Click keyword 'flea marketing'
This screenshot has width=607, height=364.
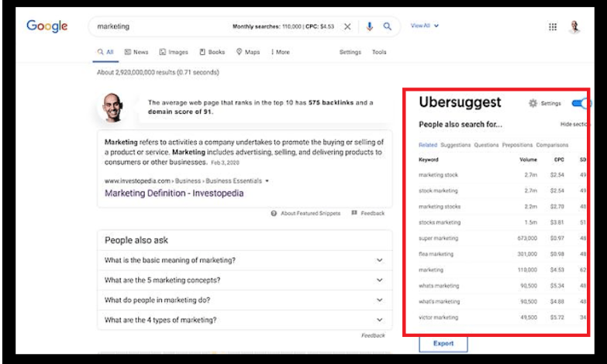coord(436,254)
